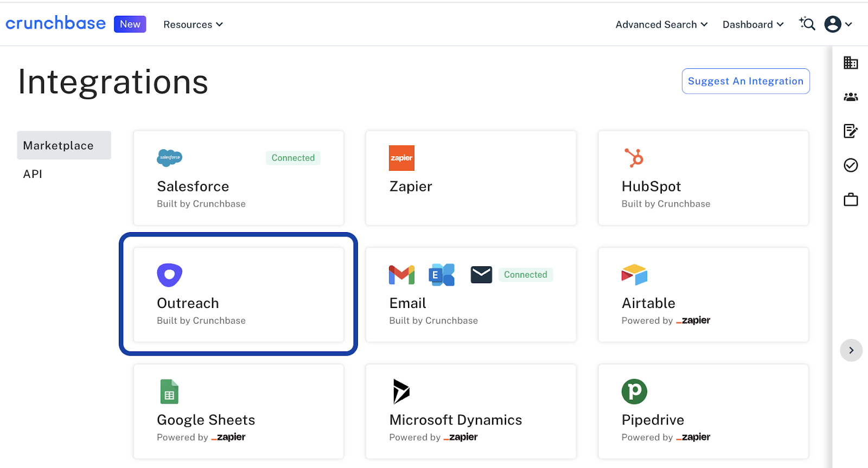This screenshot has height=468, width=868.
Task: Click the Airtable logo
Action: [x=634, y=275]
